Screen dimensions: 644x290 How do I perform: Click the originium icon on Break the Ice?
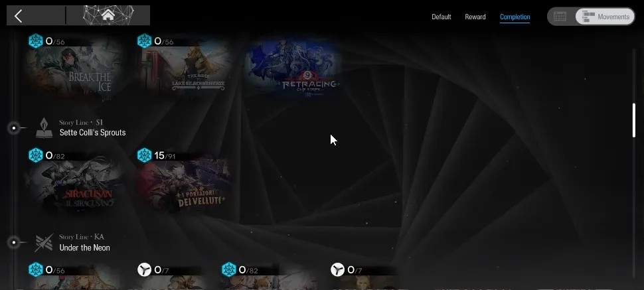[x=36, y=41]
